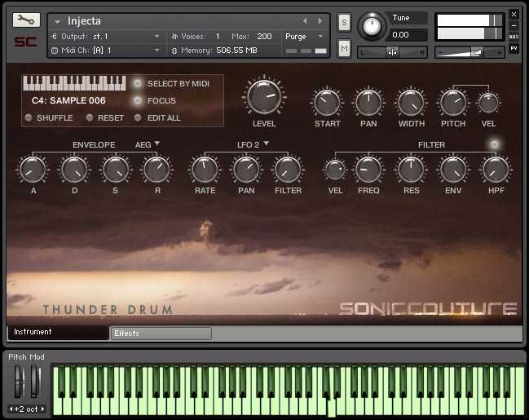529x420 pixels.
Task: Click the C4: SAMPLE 006 label
Action: click(68, 100)
